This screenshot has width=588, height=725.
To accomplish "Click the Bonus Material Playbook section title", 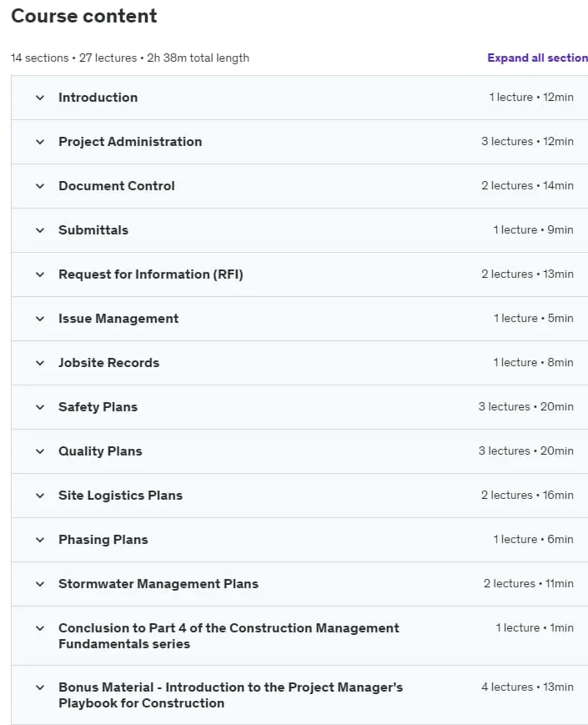I will (230, 695).
